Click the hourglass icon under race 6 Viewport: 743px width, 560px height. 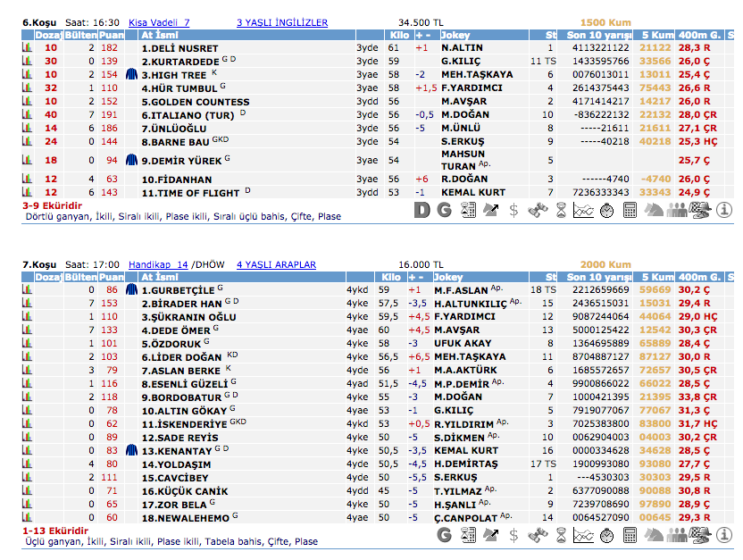tap(560, 210)
